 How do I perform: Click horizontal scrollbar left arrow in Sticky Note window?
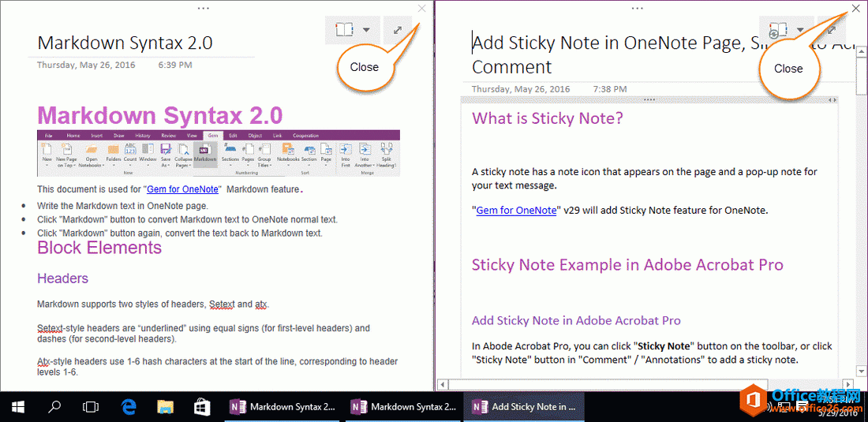pyautogui.click(x=441, y=383)
